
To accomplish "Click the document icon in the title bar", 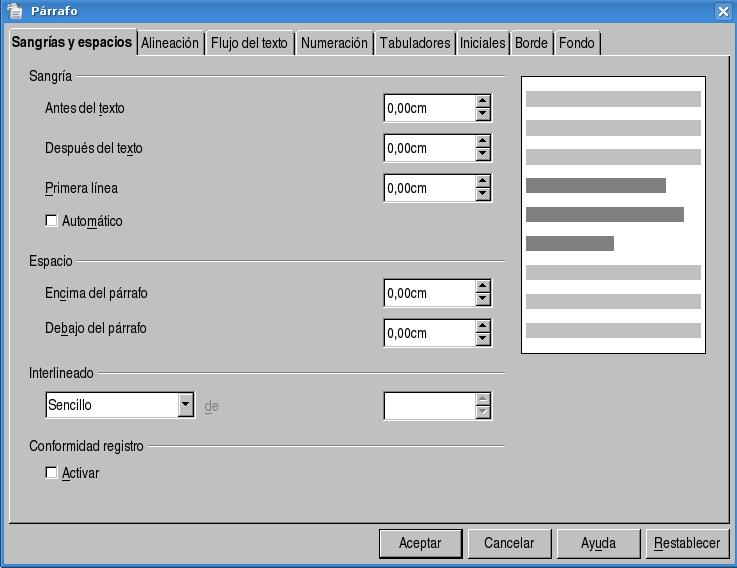I will coord(14,11).
